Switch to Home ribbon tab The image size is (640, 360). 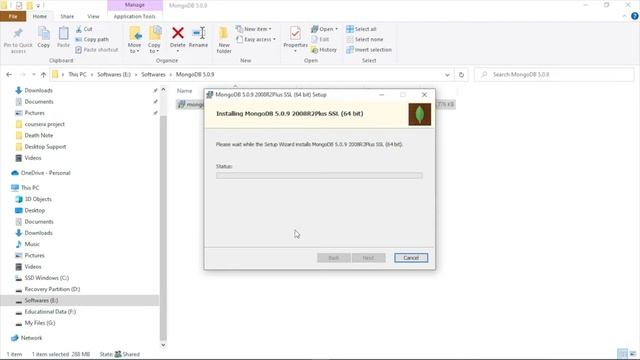(40, 16)
